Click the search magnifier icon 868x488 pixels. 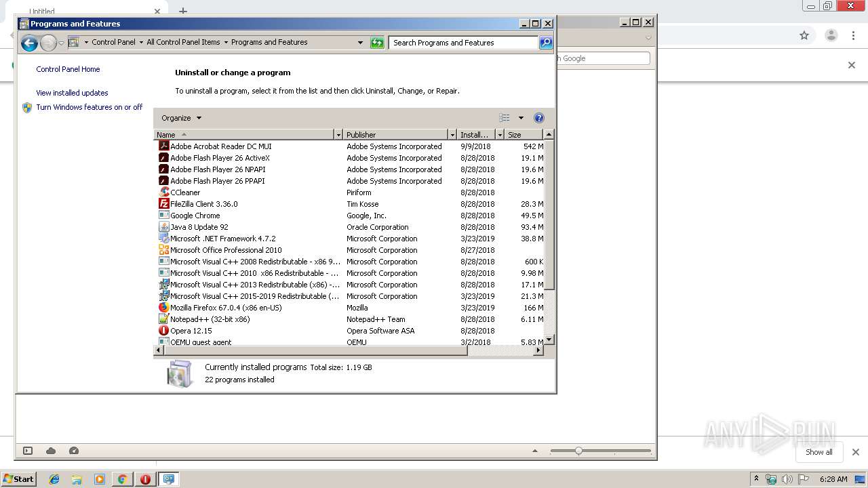tap(546, 43)
